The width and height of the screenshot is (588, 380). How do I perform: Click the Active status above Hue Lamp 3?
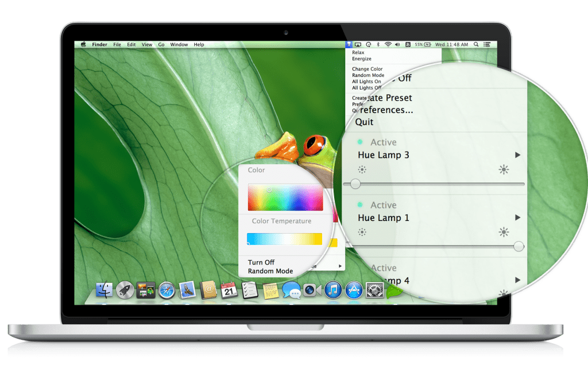click(383, 142)
